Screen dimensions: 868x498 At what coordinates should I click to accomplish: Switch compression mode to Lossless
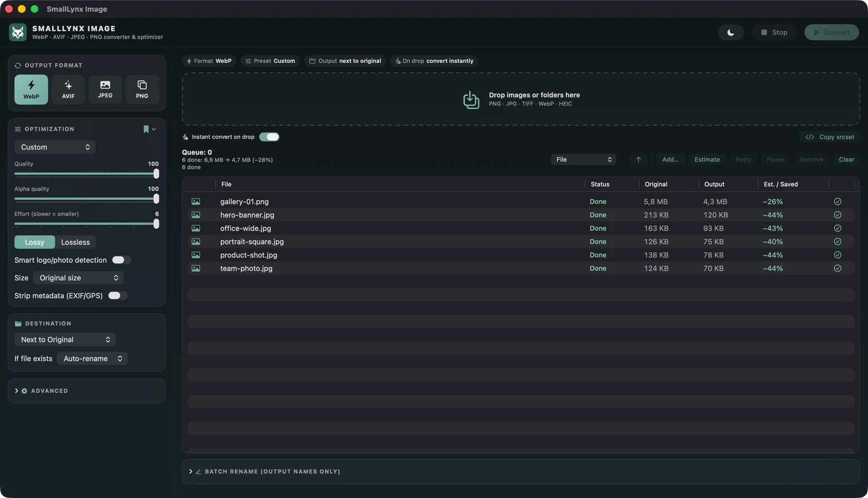pyautogui.click(x=76, y=242)
